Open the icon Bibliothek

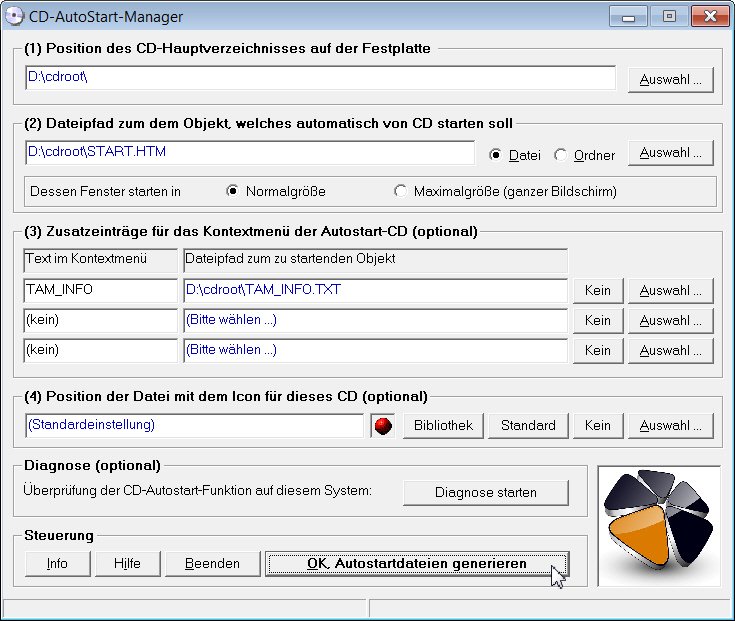point(443,425)
